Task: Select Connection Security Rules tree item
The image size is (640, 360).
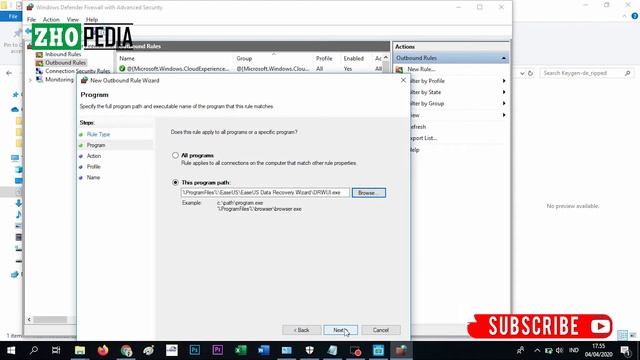Action: tap(78, 71)
